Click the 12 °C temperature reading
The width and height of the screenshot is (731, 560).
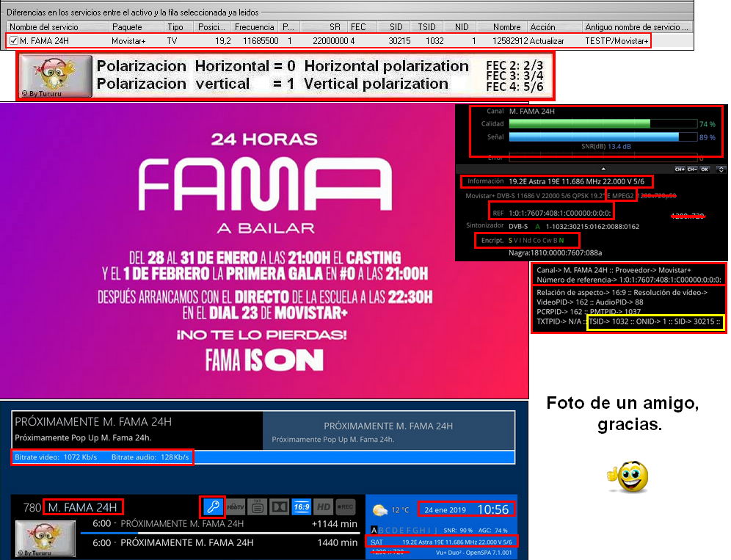(x=399, y=510)
